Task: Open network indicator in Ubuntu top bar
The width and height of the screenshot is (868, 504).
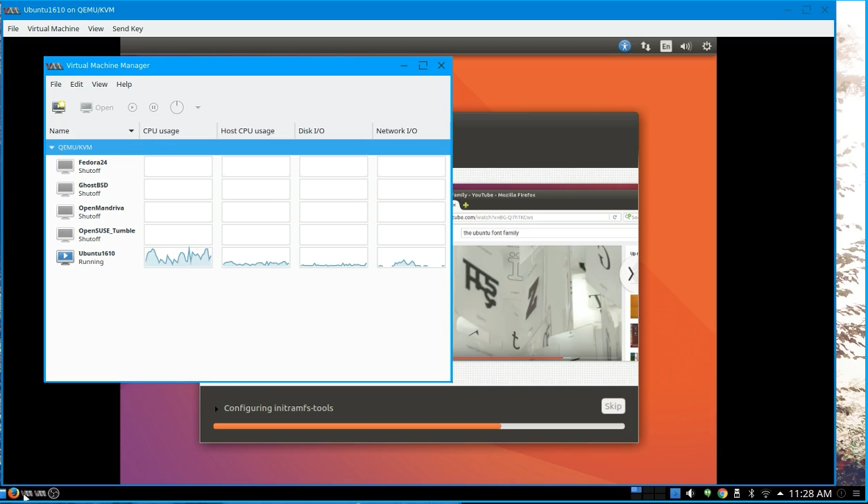Action: [x=646, y=46]
